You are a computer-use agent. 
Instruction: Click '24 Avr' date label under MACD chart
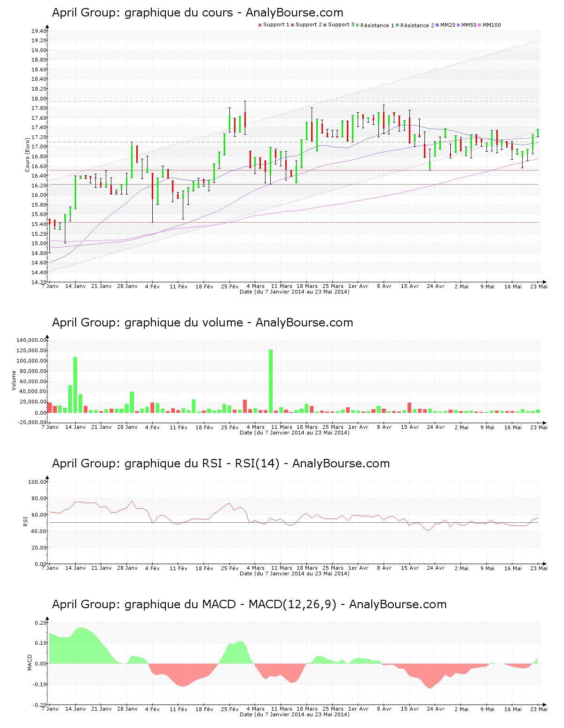coord(436,709)
